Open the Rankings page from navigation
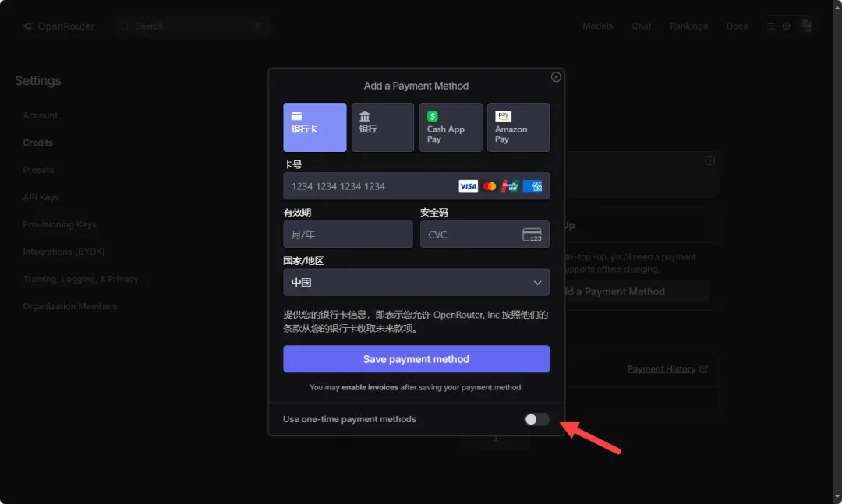 (x=688, y=26)
